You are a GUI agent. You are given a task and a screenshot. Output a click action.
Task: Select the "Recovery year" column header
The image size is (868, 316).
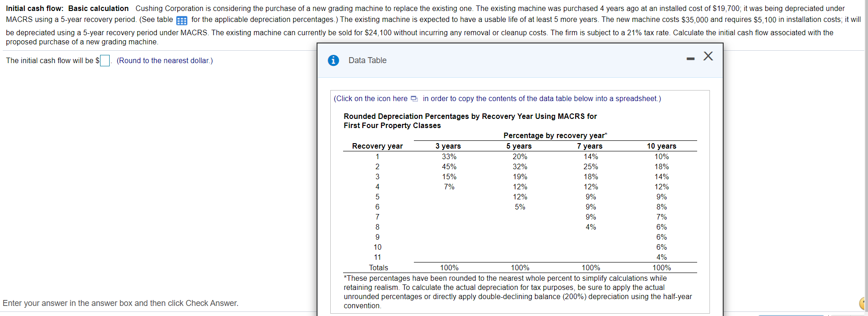377,146
